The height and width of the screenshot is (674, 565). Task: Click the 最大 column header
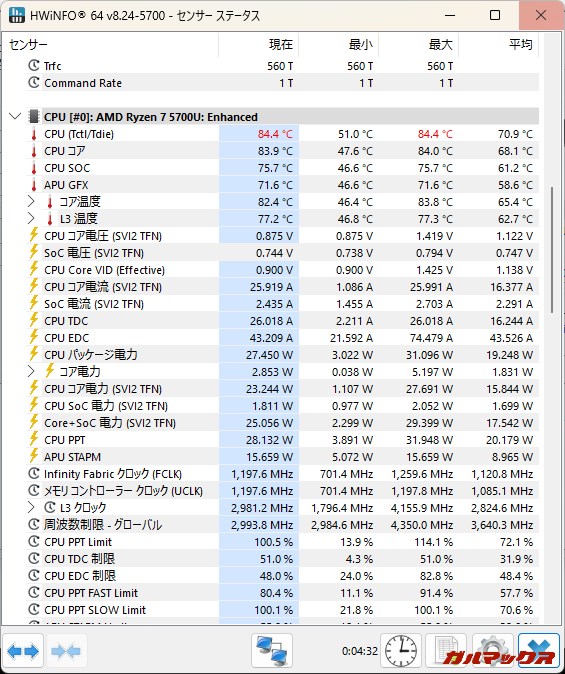[419, 45]
